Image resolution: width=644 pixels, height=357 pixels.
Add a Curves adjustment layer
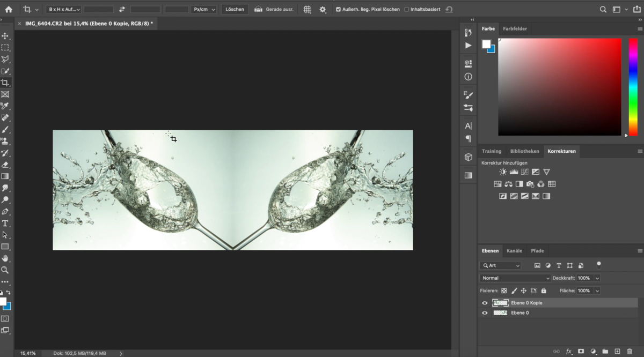pyautogui.click(x=526, y=172)
